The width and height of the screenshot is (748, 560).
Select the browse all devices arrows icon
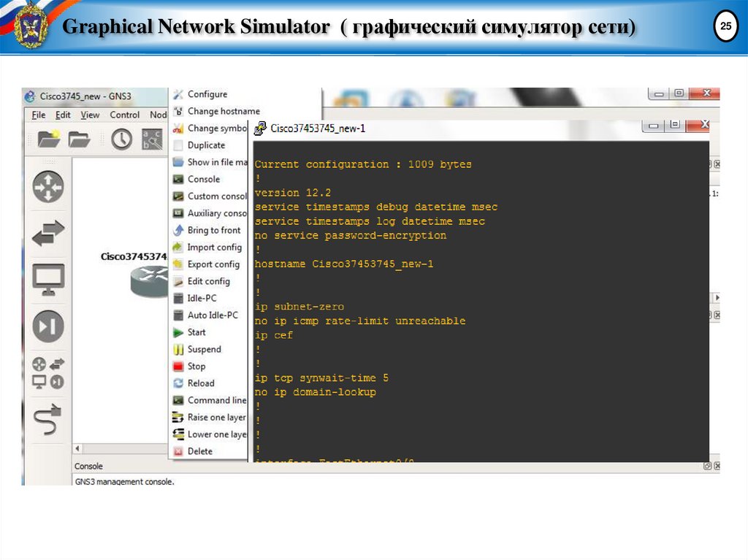click(x=47, y=234)
